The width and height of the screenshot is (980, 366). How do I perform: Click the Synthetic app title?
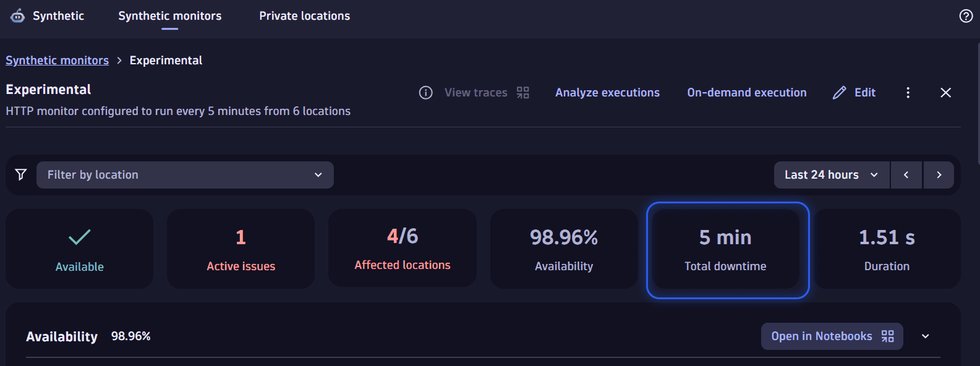[x=58, y=16]
